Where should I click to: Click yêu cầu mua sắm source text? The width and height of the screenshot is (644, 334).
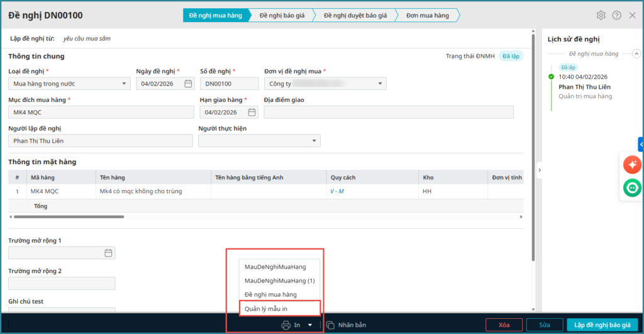click(x=87, y=38)
